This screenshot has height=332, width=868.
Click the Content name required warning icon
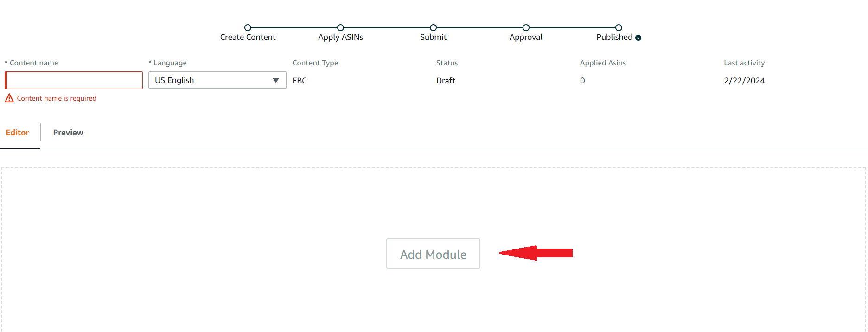point(9,98)
